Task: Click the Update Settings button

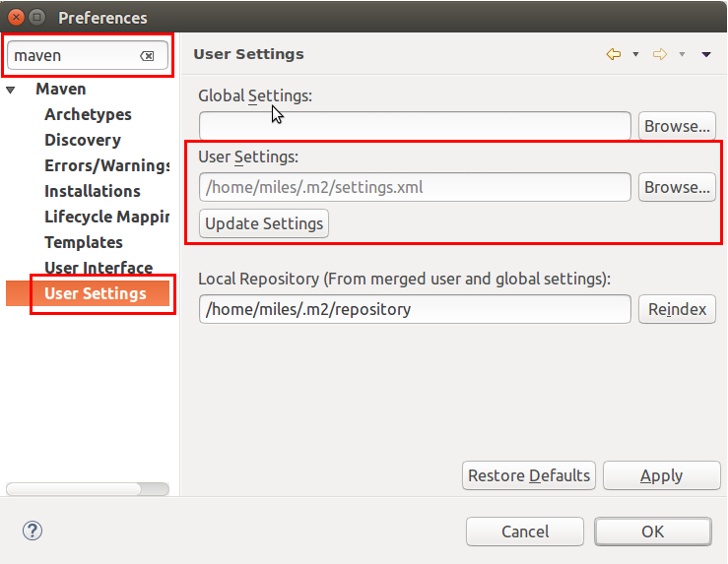Action: 264,223
